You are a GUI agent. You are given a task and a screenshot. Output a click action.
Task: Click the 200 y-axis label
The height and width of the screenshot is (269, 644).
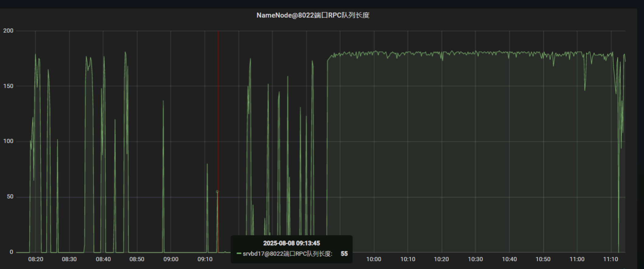coord(8,31)
